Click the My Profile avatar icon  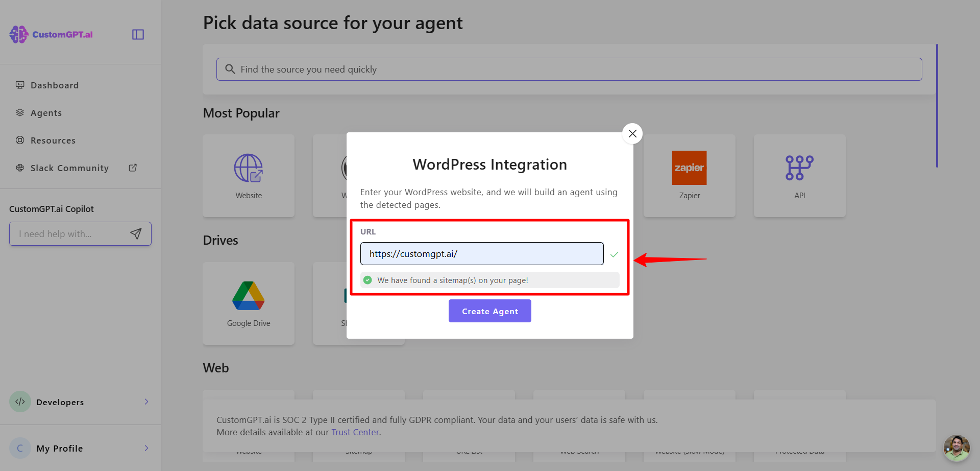pos(20,448)
